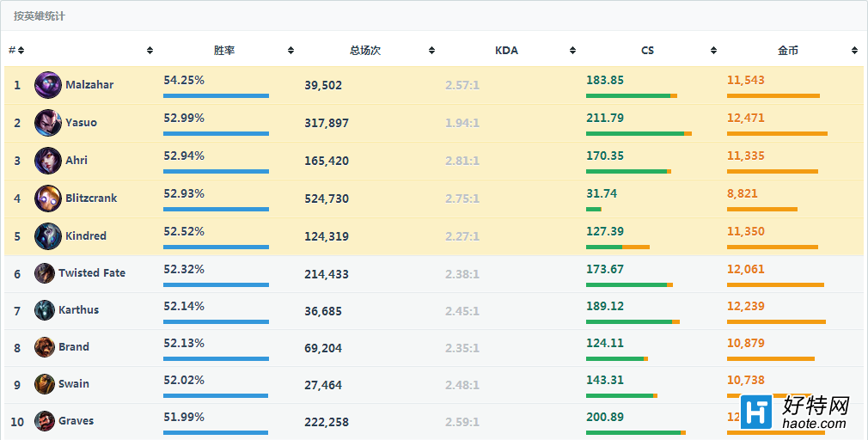Sort table by rank number arrows

(21, 51)
